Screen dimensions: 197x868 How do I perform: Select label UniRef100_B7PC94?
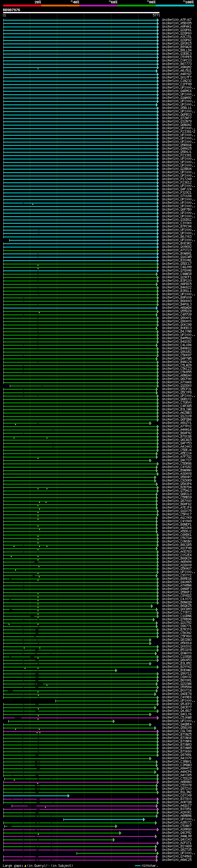coord(176,226)
